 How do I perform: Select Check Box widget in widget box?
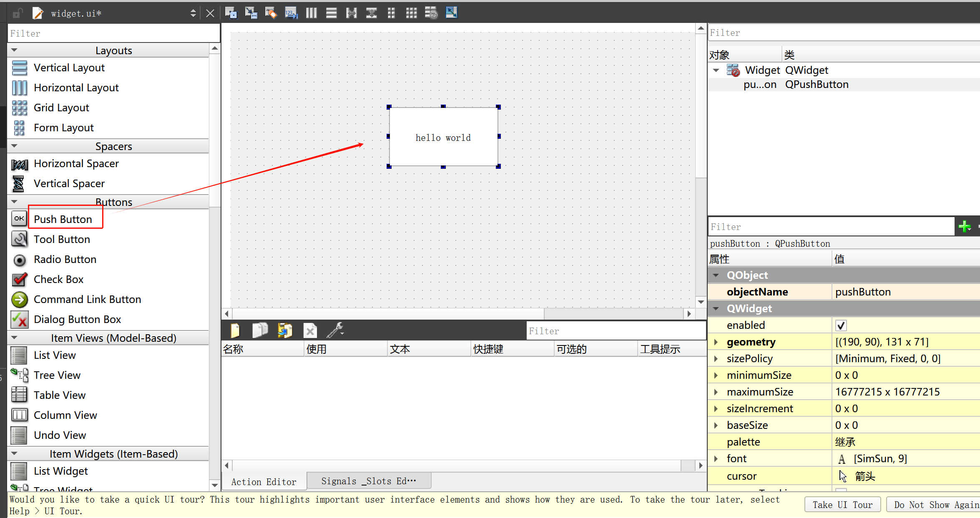(58, 279)
